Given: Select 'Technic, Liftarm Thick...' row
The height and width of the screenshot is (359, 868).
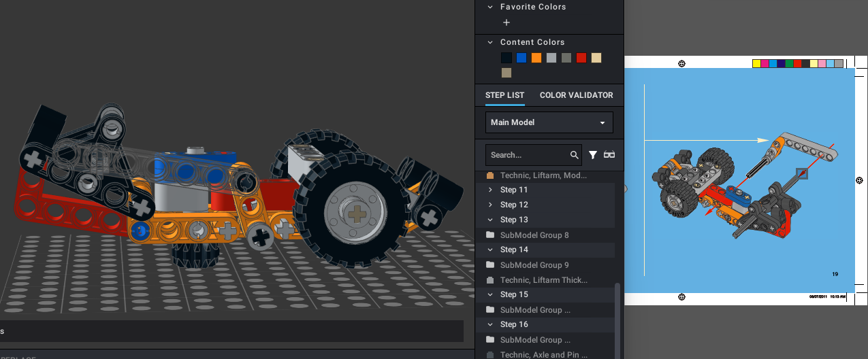Looking at the screenshot, I should 545,280.
